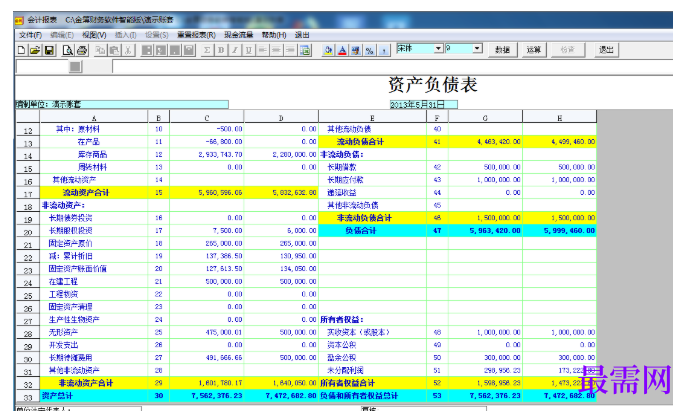Select column C header
This screenshot has height=411, width=690.
coord(207,117)
